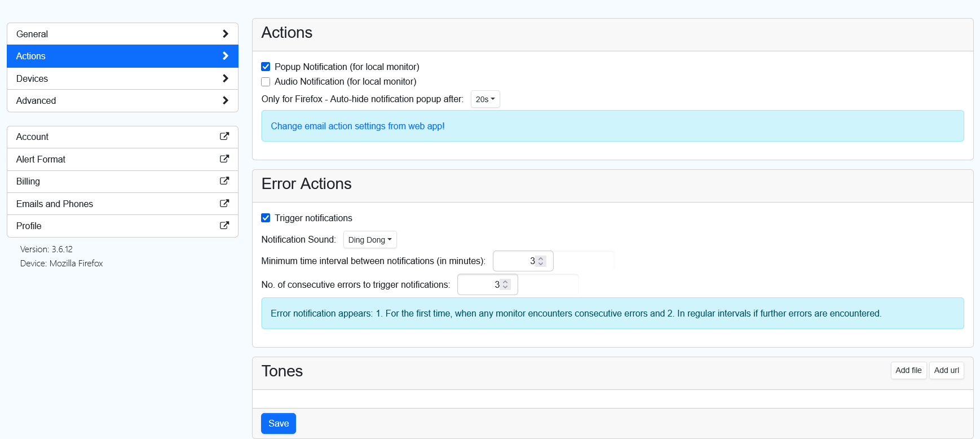The image size is (980, 439).
Task: Select the Actions menu item
Action: [x=122, y=56]
